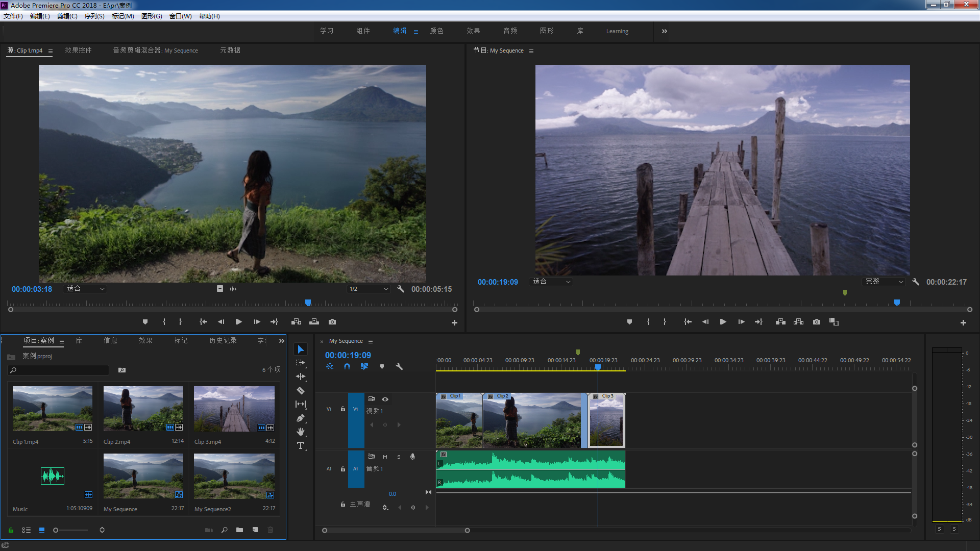Select the Razor tool

tap(301, 391)
